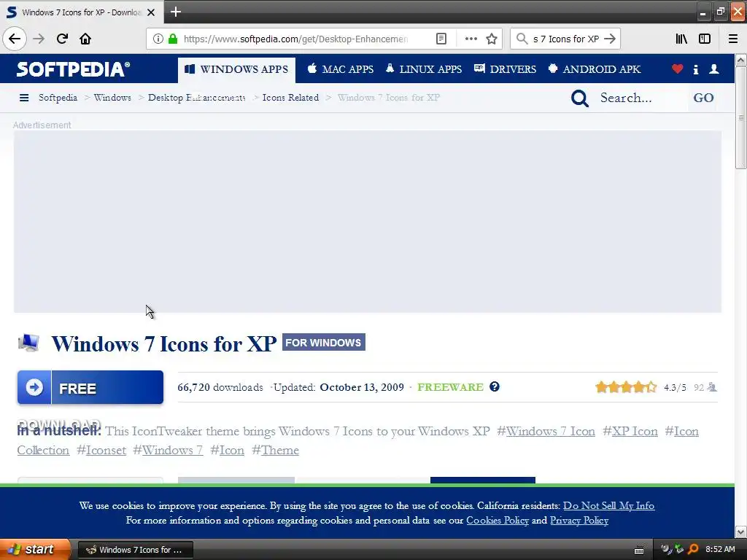Click the page vertical scrollbar thumb
Viewport: 747px width, 560px height.
740,117
